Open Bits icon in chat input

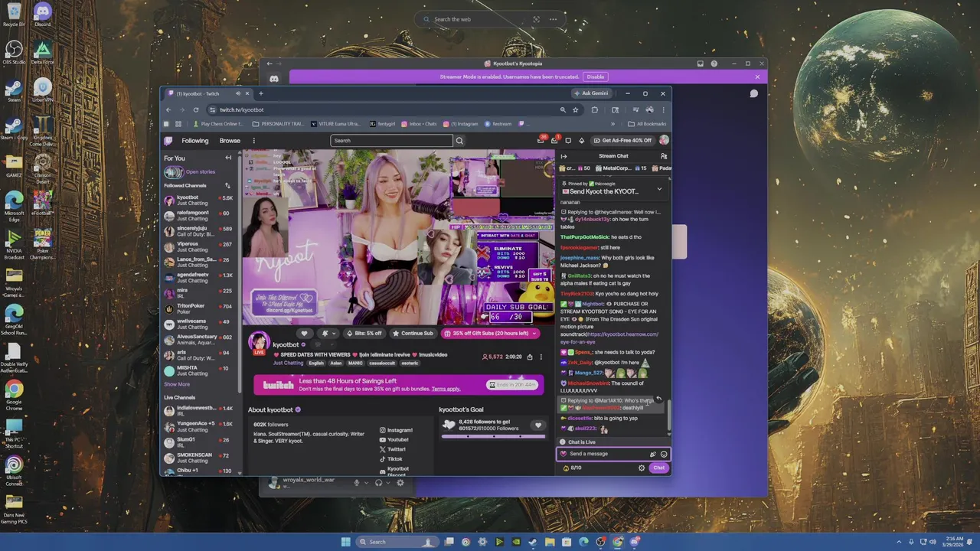point(652,454)
